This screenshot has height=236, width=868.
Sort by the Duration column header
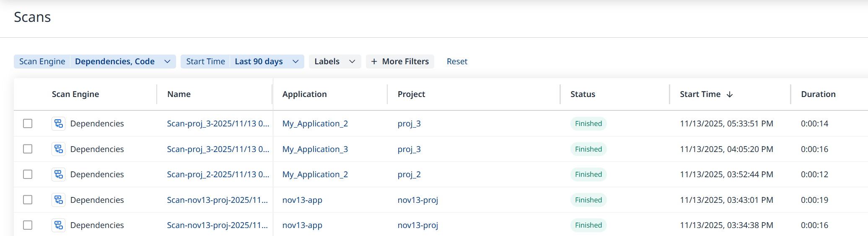[x=818, y=94]
